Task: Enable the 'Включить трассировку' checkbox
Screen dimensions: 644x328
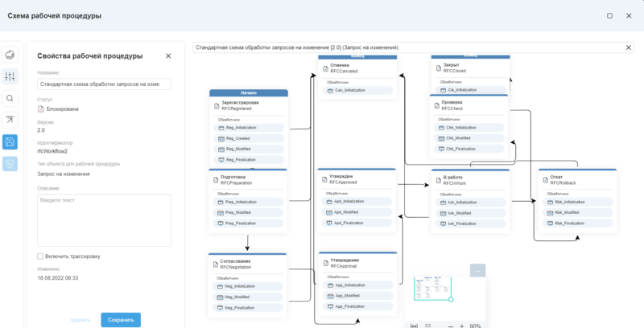Action: click(x=40, y=256)
